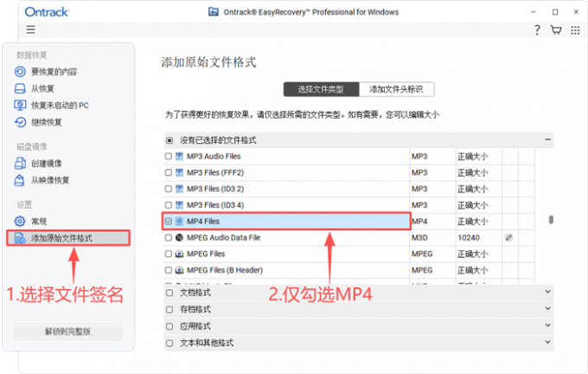Viewport: 588px width, 374px height.
Task: Click the MP3 Audio Files file-type icon
Action: [x=179, y=156]
